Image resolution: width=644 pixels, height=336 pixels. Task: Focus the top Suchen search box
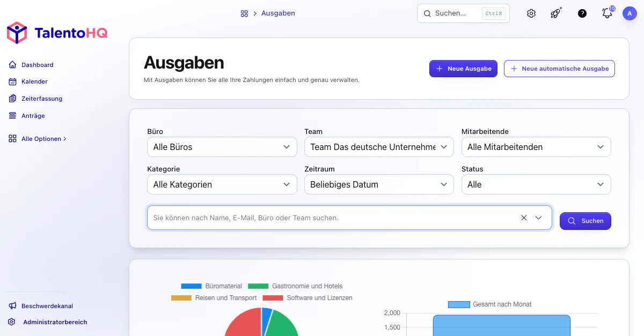point(463,13)
